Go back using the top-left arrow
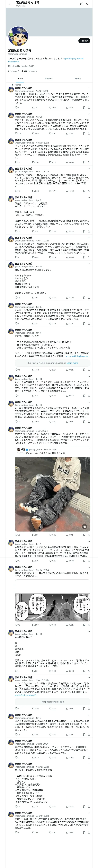 click(x=9, y=4)
